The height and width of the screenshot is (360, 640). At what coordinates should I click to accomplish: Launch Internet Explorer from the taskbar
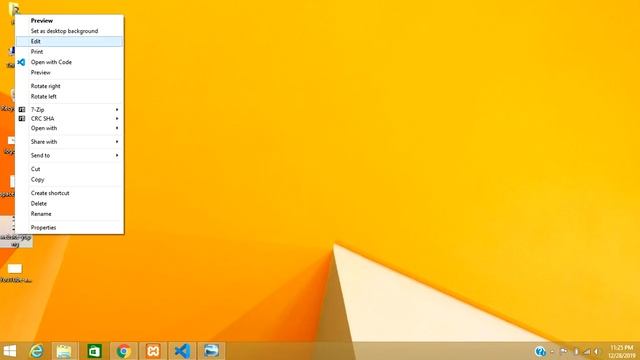pos(36,351)
